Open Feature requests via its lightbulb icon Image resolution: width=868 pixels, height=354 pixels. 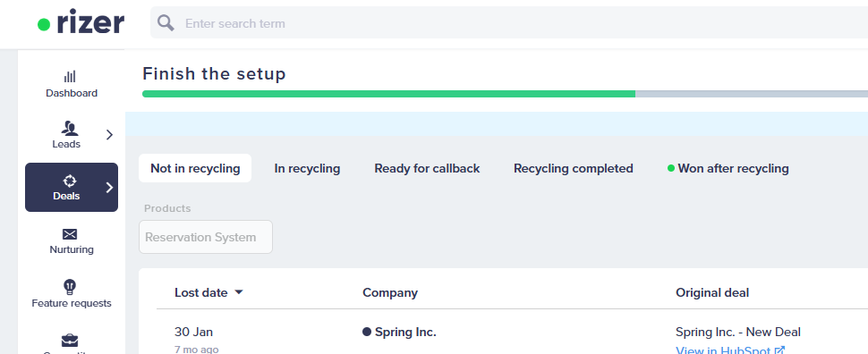point(70,287)
